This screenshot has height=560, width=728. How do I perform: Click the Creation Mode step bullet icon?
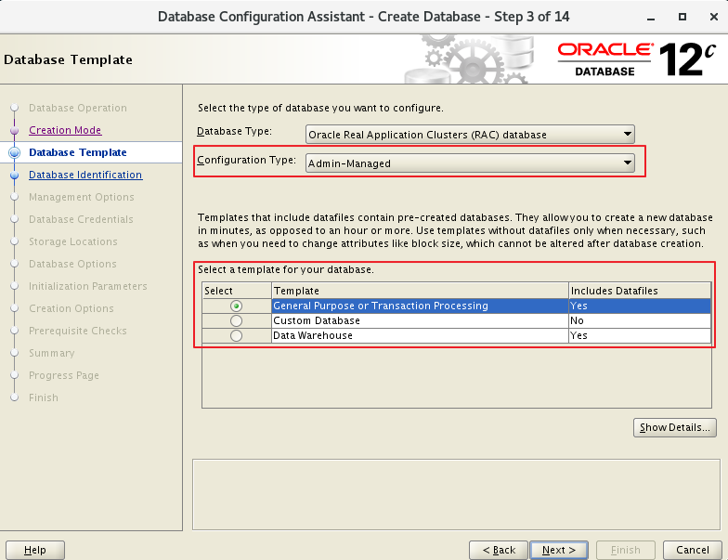[x=14, y=130]
